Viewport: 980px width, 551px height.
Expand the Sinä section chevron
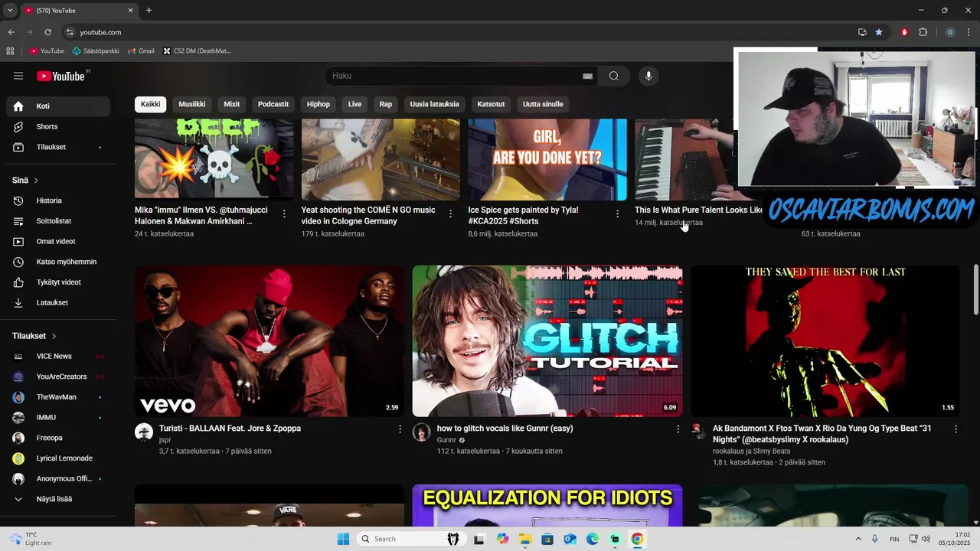(36, 181)
